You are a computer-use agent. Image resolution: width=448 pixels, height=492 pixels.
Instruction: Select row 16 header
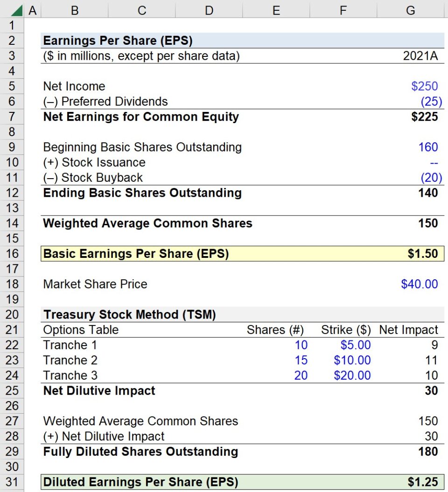click(13, 254)
